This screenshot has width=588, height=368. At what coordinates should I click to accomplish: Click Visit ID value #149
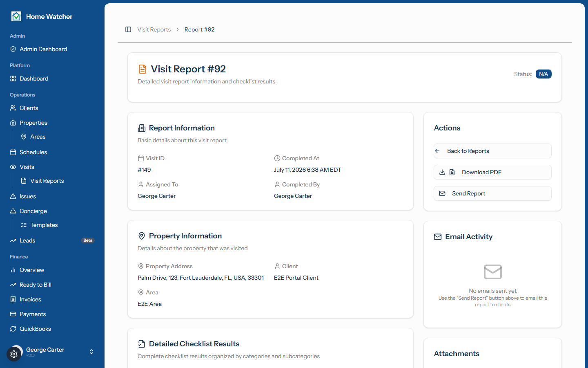pos(144,170)
